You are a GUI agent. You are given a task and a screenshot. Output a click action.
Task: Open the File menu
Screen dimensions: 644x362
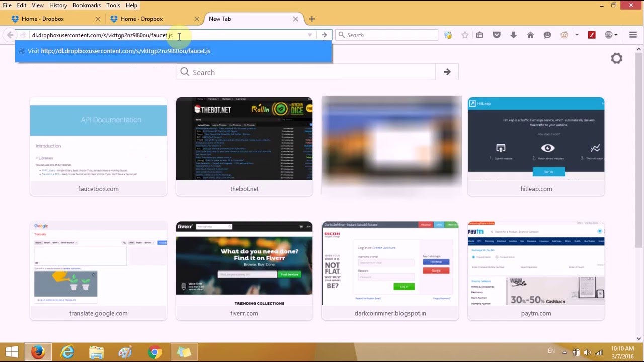[7, 5]
